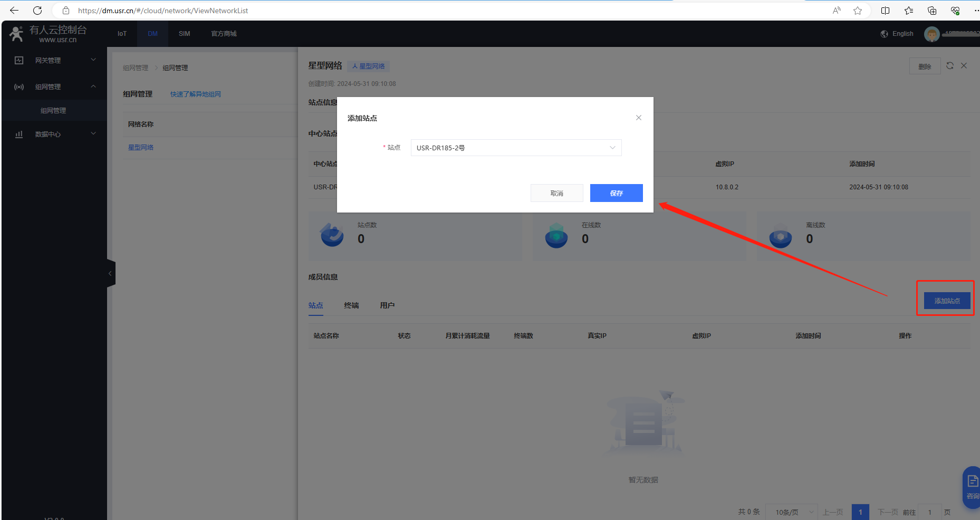Image resolution: width=980 pixels, height=520 pixels.
Task: Switch to the 用户 tab
Action: pos(387,305)
